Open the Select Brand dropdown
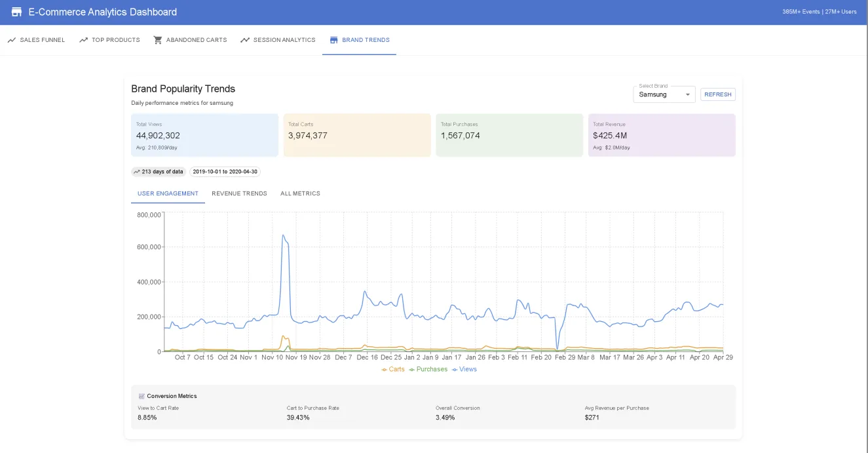The width and height of the screenshot is (868, 453). tap(664, 94)
